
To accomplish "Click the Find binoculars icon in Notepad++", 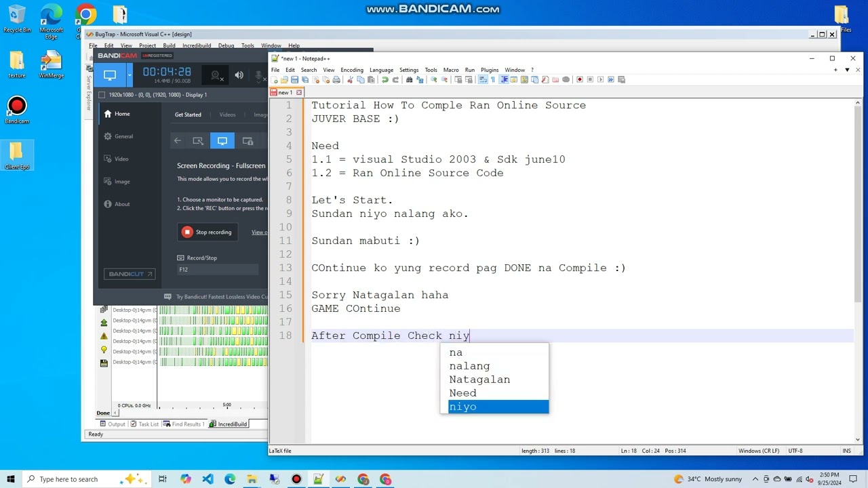I will 410,79.
